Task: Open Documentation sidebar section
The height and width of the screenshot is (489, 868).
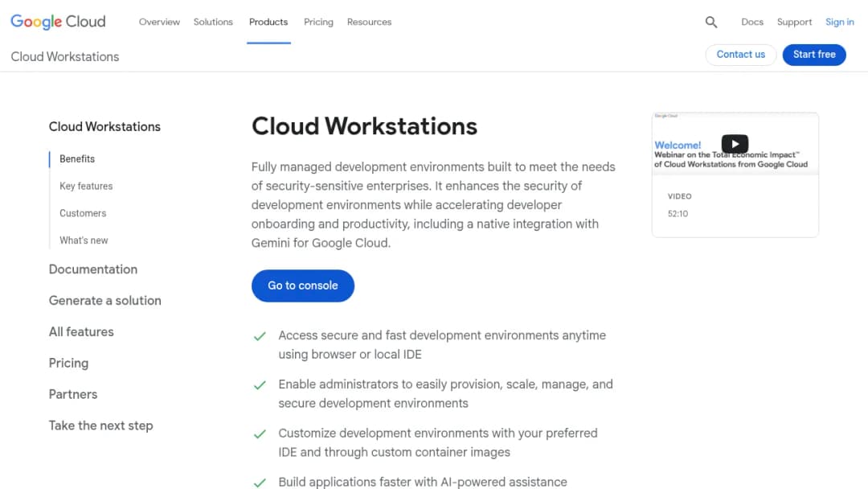Action: coord(93,269)
